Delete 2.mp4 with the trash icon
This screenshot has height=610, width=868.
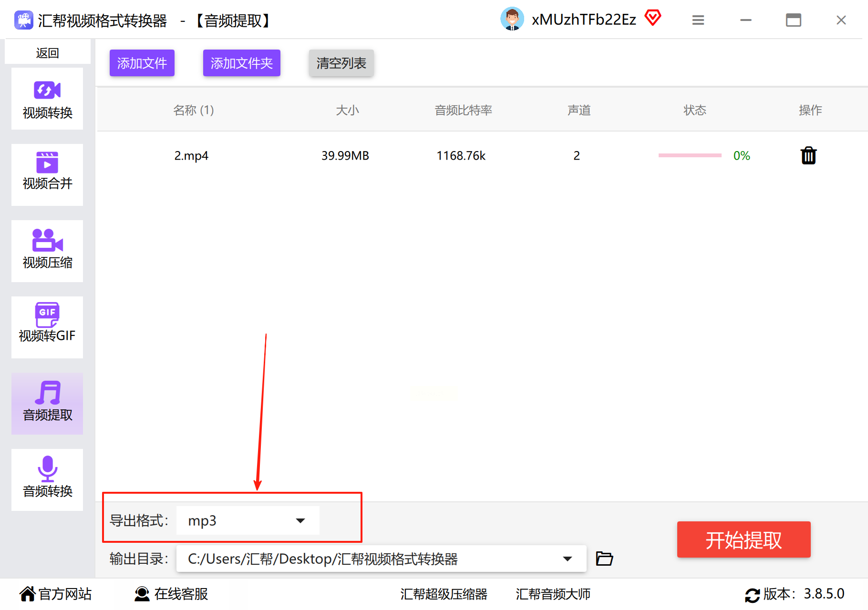pos(808,155)
